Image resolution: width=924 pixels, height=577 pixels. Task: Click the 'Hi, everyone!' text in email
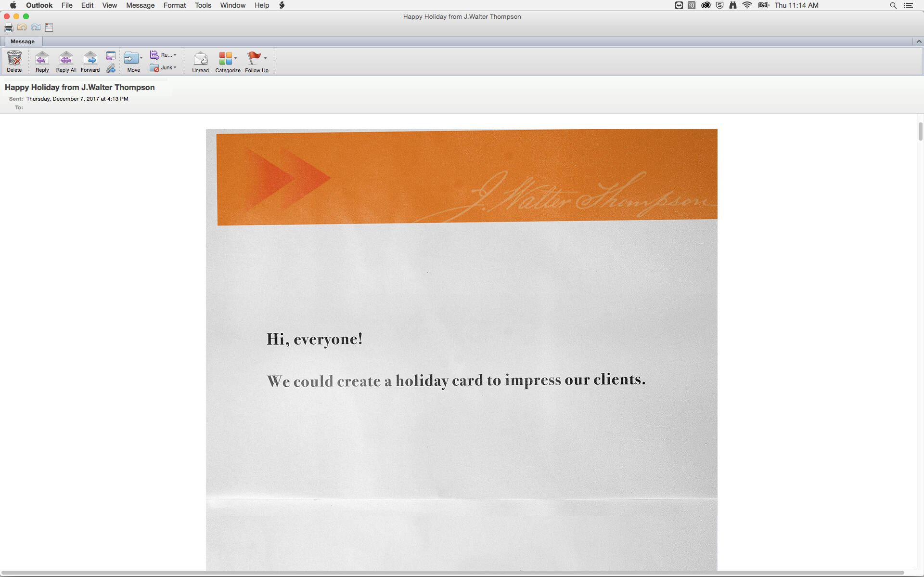point(314,339)
